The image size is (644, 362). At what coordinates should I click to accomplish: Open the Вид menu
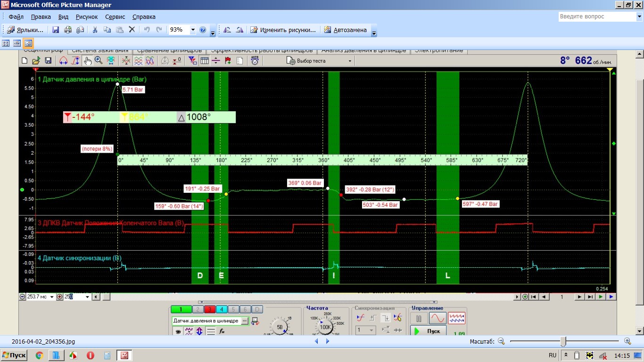coord(63,16)
